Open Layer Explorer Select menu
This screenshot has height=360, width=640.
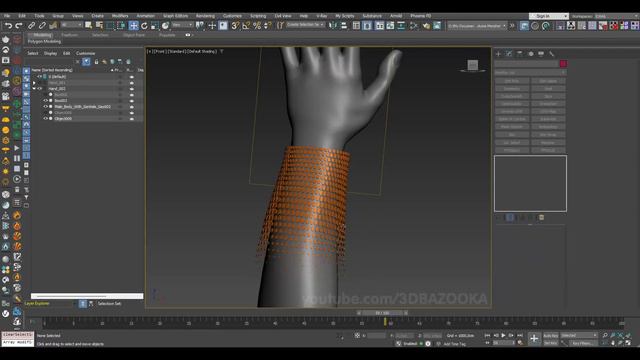[x=33, y=53]
